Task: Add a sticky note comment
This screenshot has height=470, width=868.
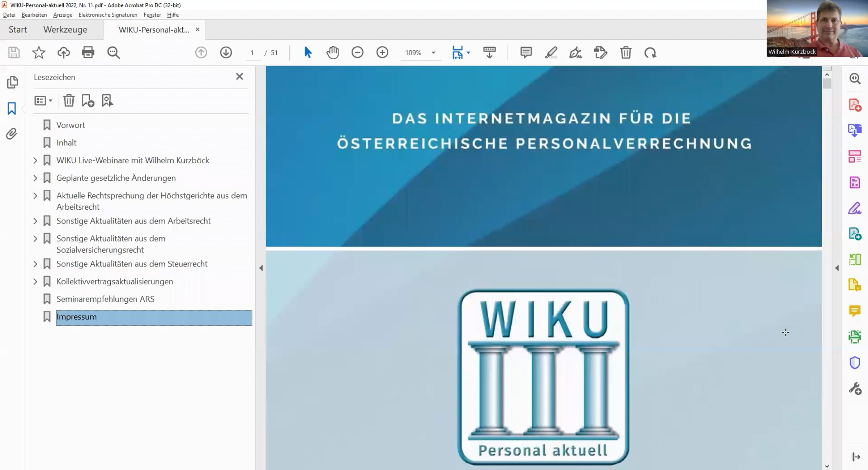Action: [526, 52]
